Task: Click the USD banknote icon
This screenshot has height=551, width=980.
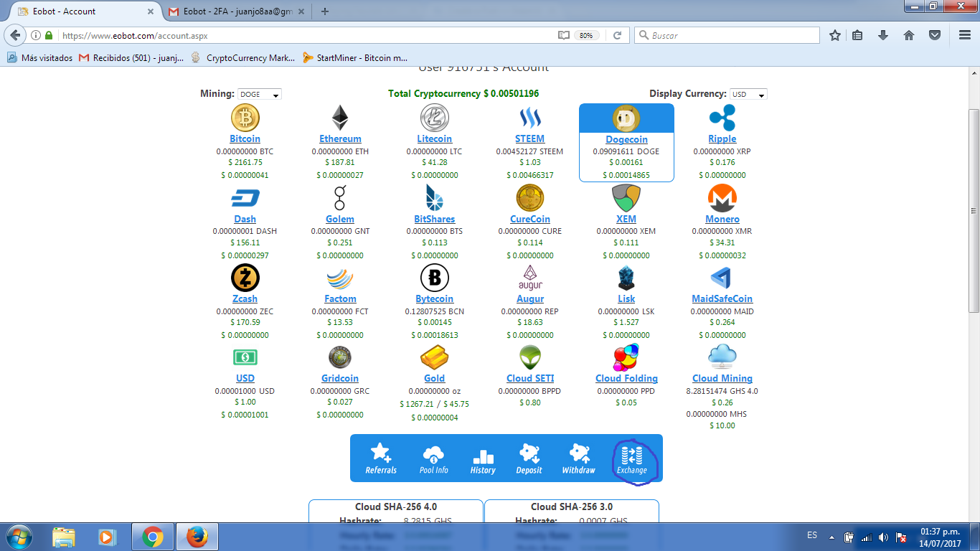Action: (245, 357)
